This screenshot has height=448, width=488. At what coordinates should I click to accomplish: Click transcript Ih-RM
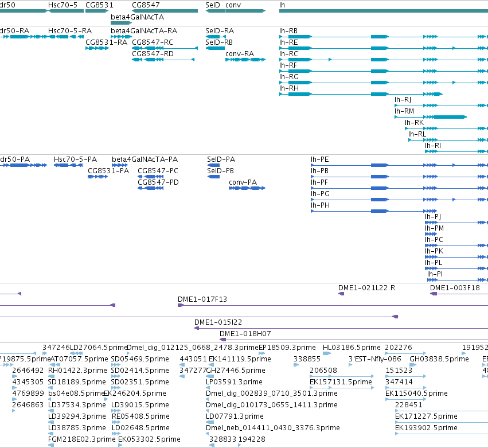404,111
